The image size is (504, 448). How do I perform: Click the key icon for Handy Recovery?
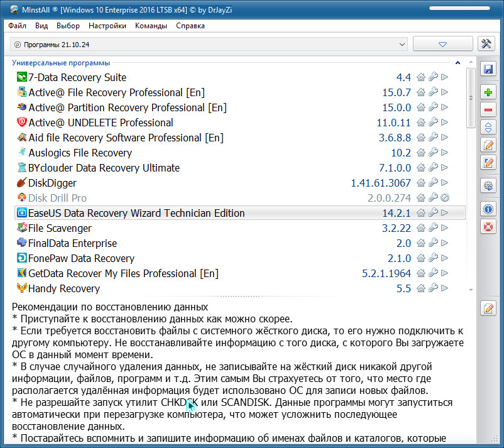tap(433, 288)
